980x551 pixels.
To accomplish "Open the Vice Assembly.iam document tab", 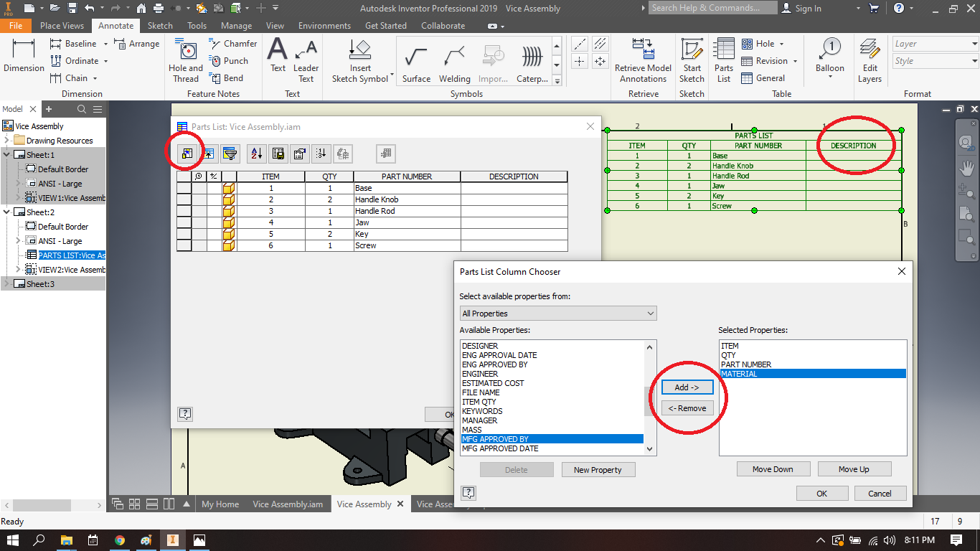I will pos(287,504).
